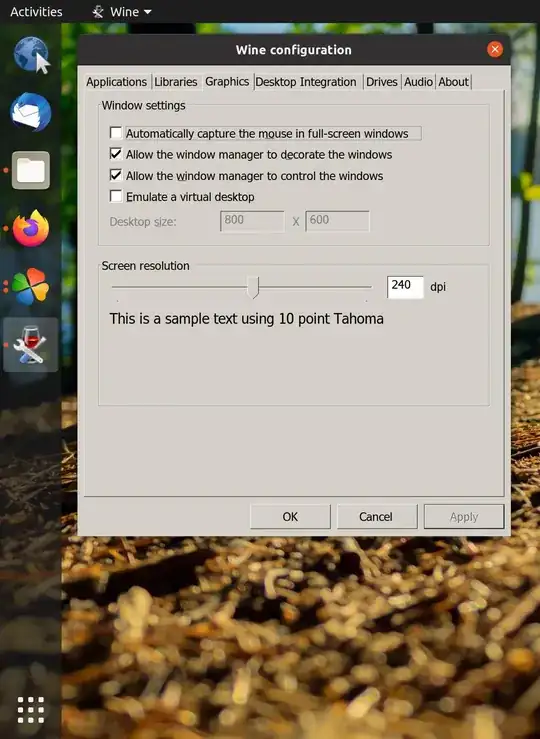Enable Emulate a virtual desktop
The image size is (540, 739).
(x=116, y=196)
